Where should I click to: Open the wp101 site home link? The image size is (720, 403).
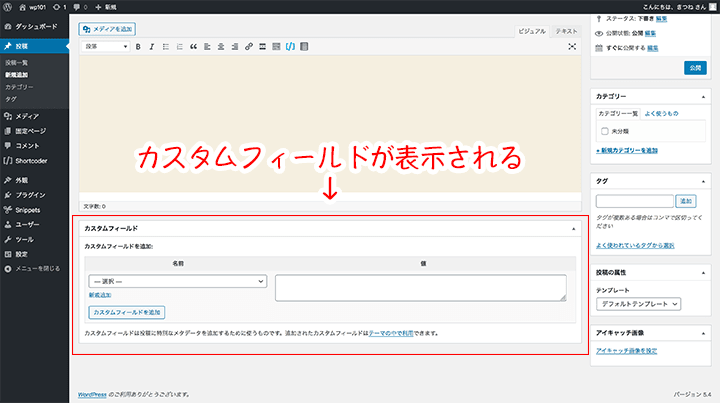pyautogui.click(x=33, y=7)
